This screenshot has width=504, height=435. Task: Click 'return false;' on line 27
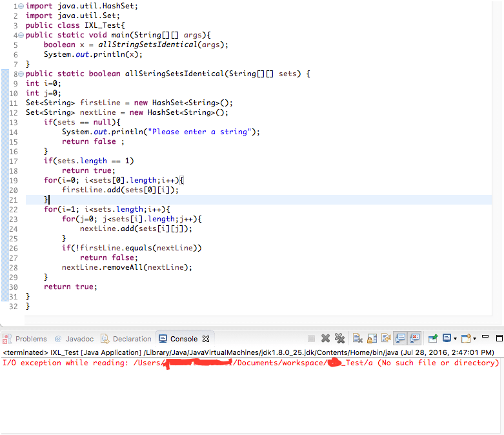pos(108,258)
